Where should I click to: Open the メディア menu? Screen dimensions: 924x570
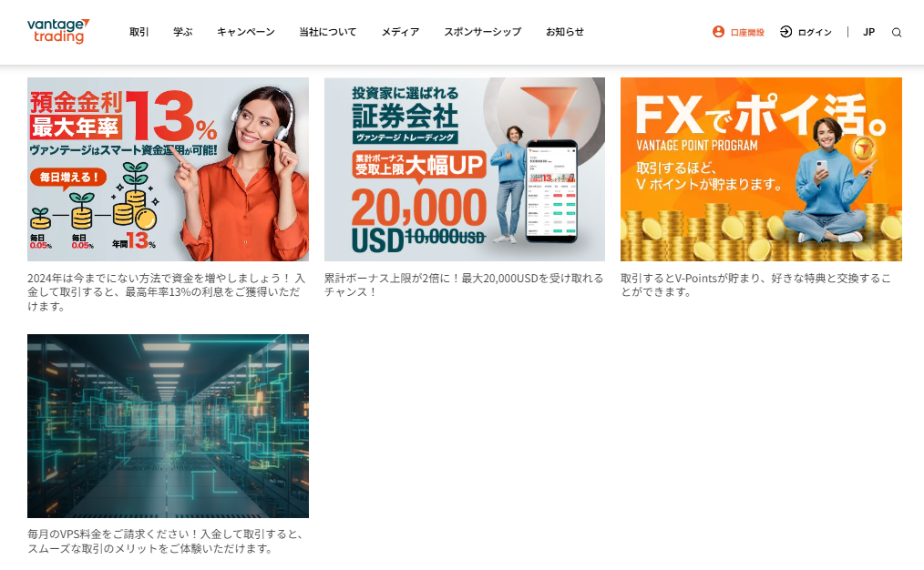pyautogui.click(x=400, y=32)
